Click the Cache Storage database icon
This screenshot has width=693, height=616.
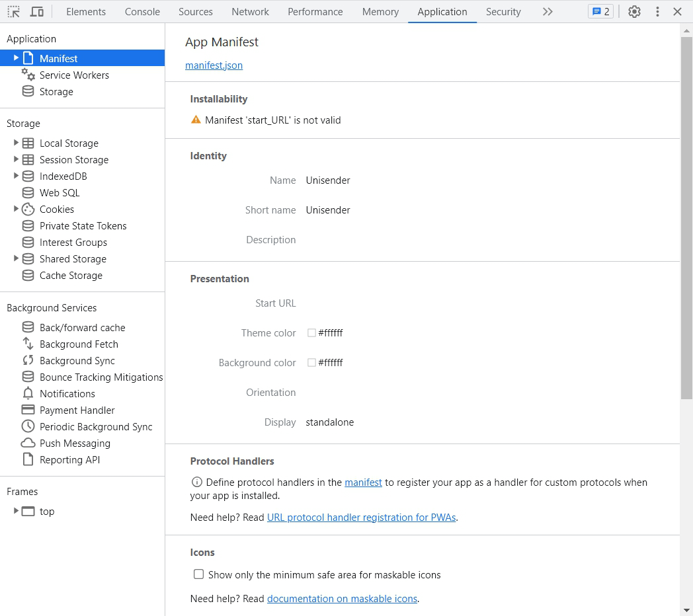28,275
